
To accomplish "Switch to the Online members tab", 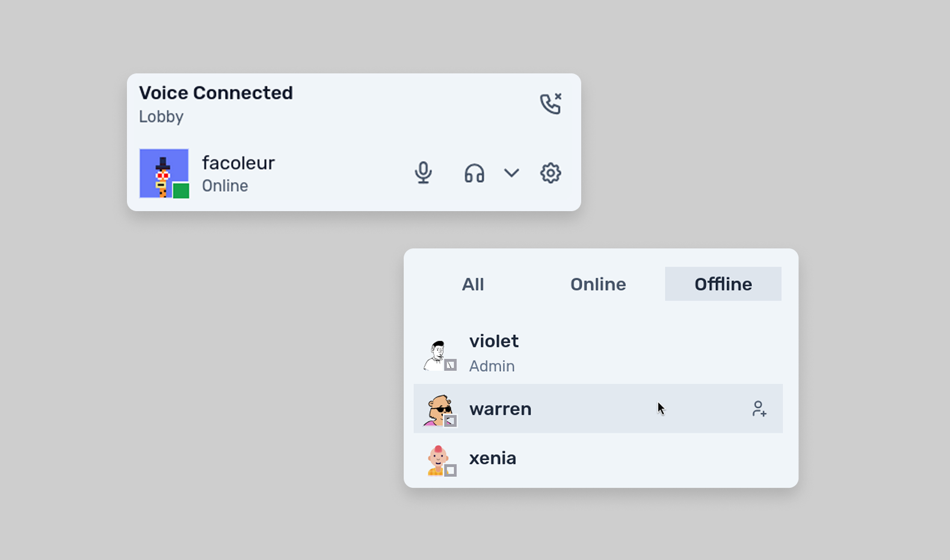I will coord(598,284).
